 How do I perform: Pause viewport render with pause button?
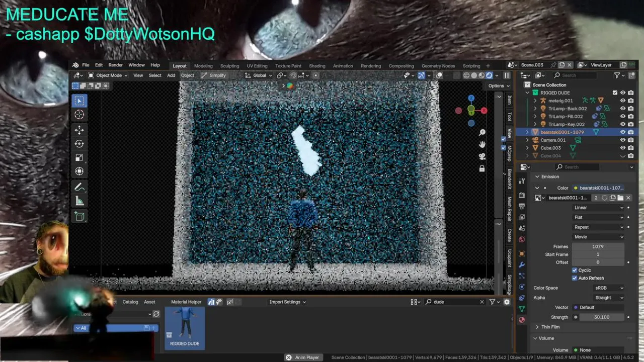point(507,75)
